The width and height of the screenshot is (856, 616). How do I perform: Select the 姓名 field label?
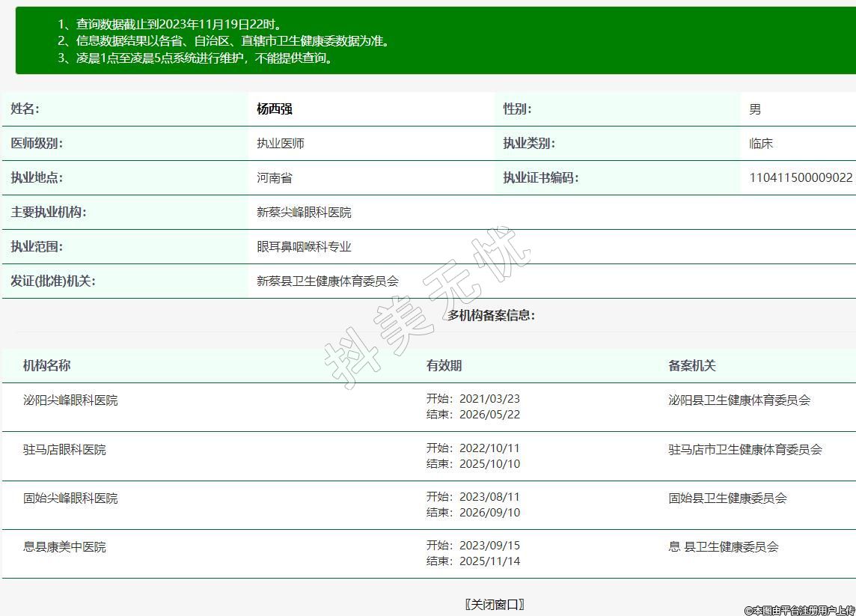tap(25, 109)
